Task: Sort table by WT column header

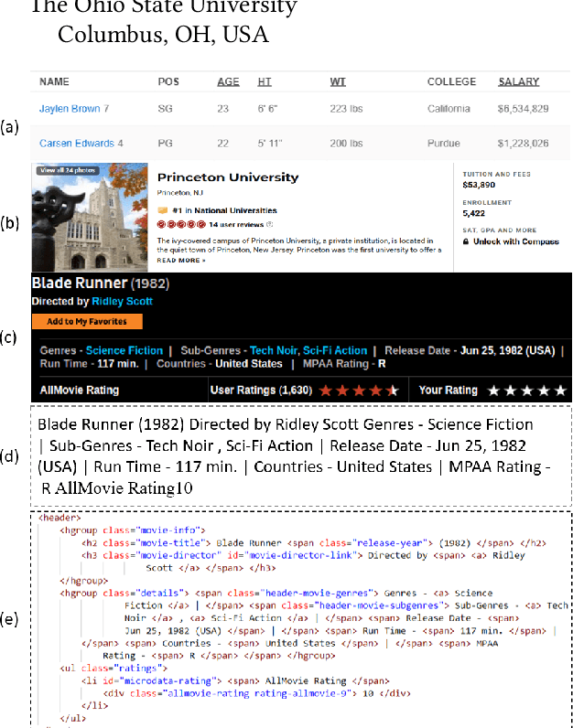Action: pos(338,82)
